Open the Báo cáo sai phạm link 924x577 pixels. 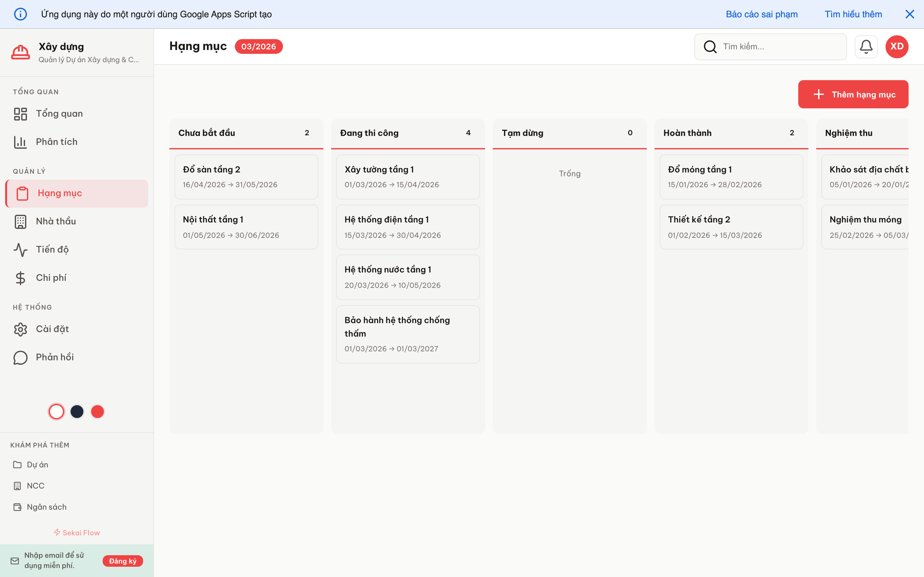[761, 14]
